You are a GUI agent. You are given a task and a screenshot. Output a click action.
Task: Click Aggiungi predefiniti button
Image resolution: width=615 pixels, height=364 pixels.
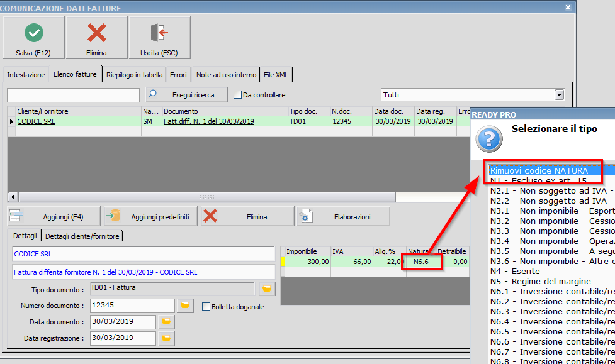click(x=150, y=217)
